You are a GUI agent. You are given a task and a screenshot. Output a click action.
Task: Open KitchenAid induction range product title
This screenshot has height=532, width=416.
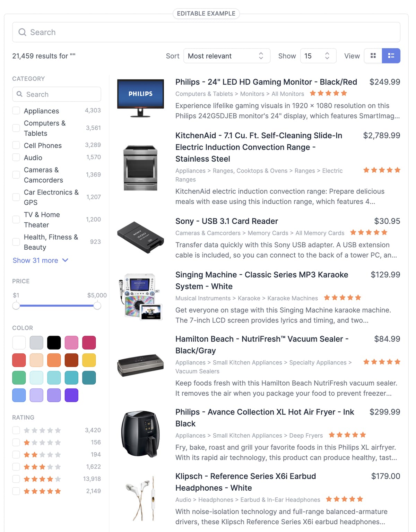tap(259, 147)
